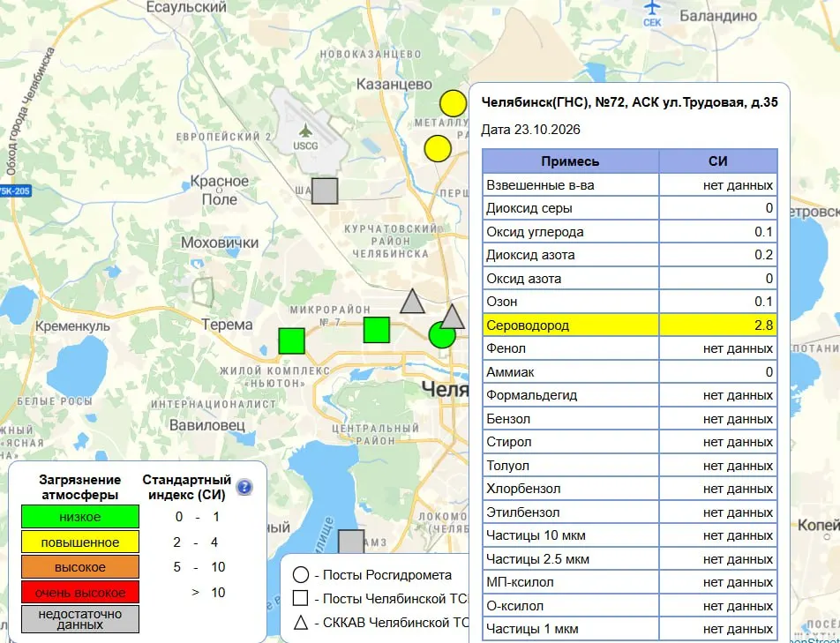Click the gray triangle station left of the green circle
The image size is (840, 643).
(x=413, y=301)
